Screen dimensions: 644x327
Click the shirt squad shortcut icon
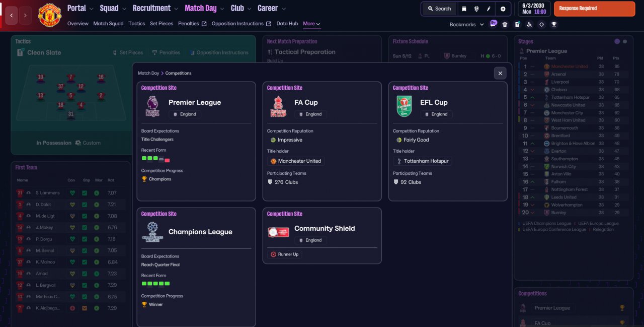[505, 24]
